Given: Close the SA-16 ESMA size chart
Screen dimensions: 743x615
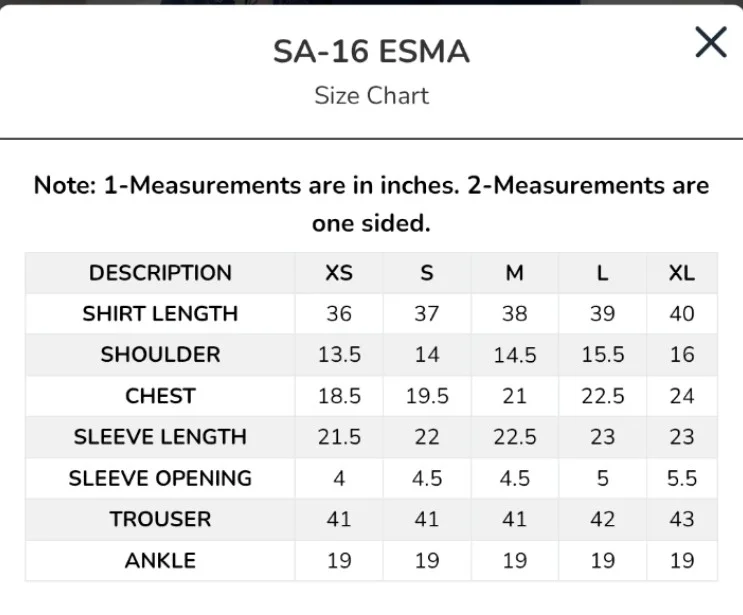Looking at the screenshot, I should [710, 42].
